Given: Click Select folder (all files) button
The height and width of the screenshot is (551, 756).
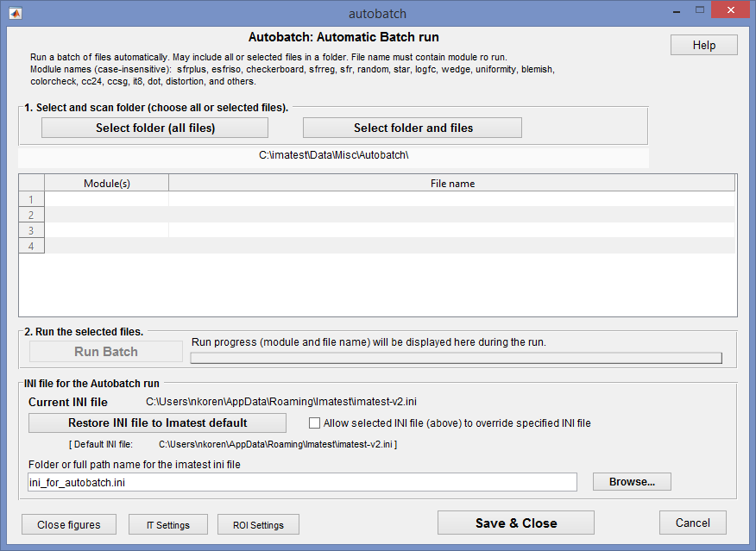Looking at the screenshot, I should point(154,128).
